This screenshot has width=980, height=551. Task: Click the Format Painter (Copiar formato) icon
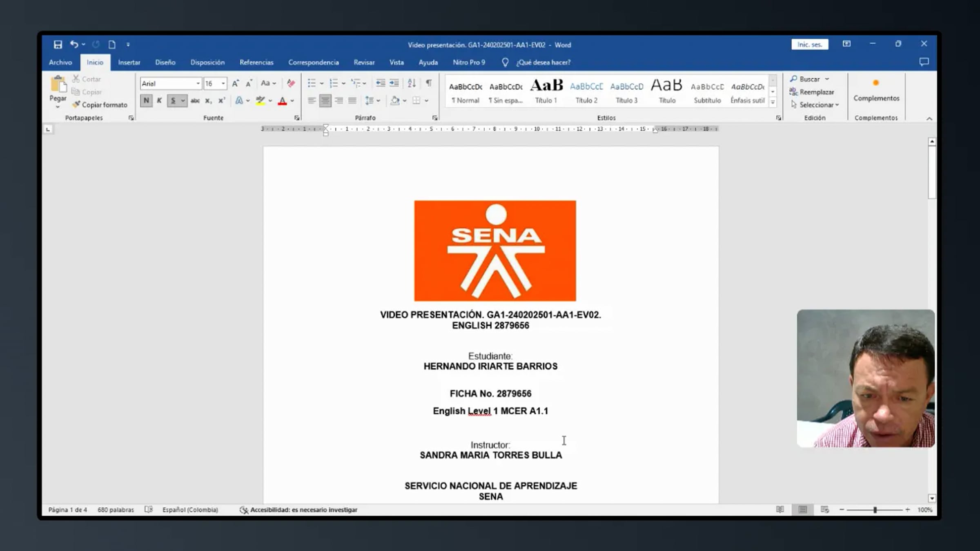(76, 104)
